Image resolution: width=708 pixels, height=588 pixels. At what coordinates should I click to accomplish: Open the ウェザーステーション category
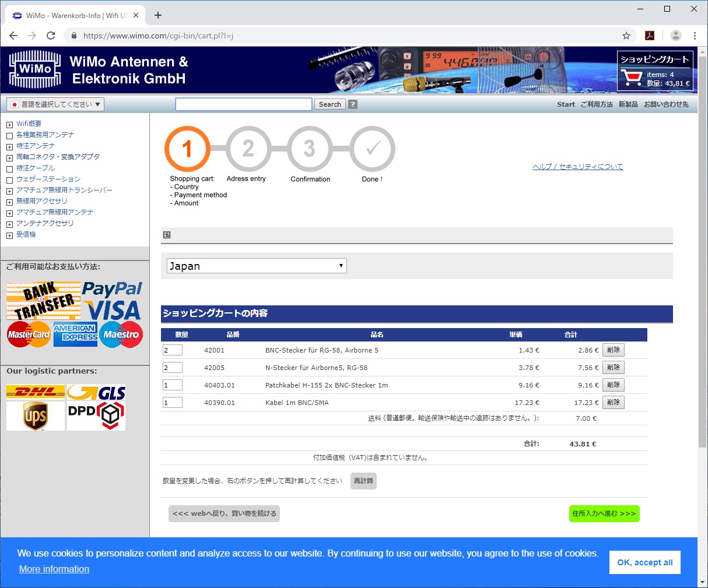point(48,179)
